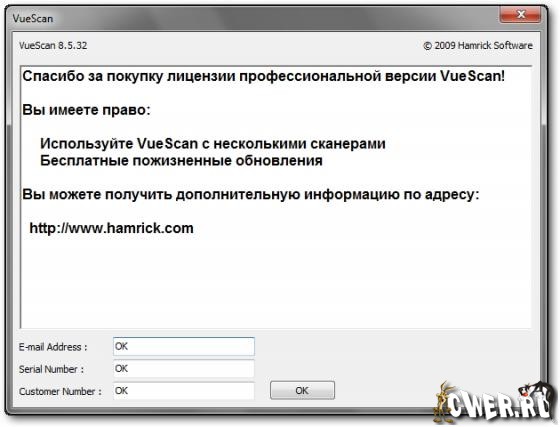The width and height of the screenshot is (560, 427).
Task: Close the VueScan dialog window
Action: 520,14
